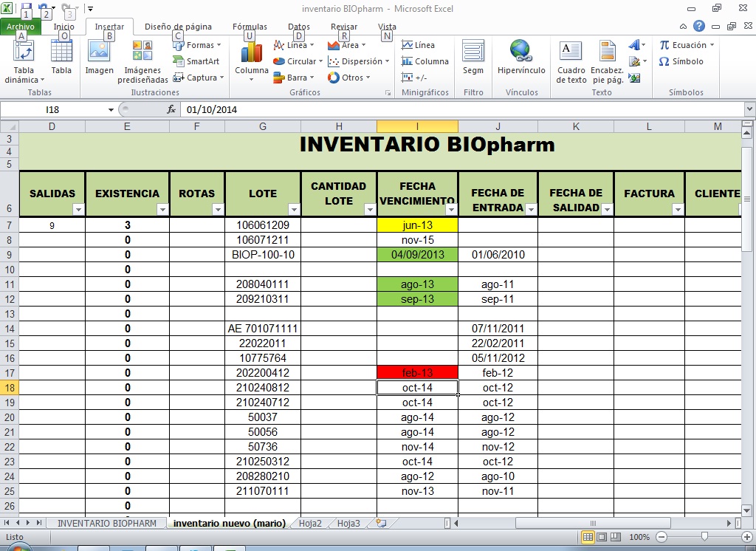This screenshot has width=756, height=551.
Task: Insert a new worksheet tab
Action: [x=382, y=523]
